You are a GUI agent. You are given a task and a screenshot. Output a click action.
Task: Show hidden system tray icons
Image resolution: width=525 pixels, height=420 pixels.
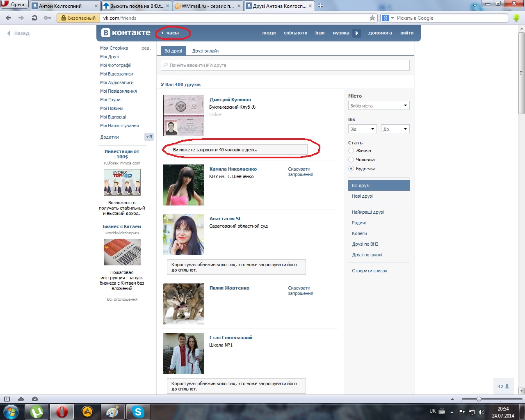tap(452, 412)
